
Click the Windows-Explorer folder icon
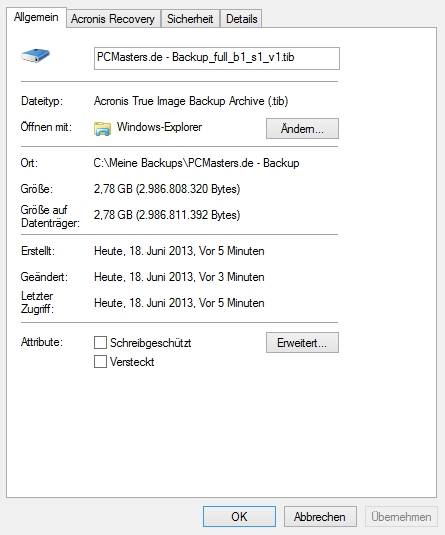pos(102,129)
